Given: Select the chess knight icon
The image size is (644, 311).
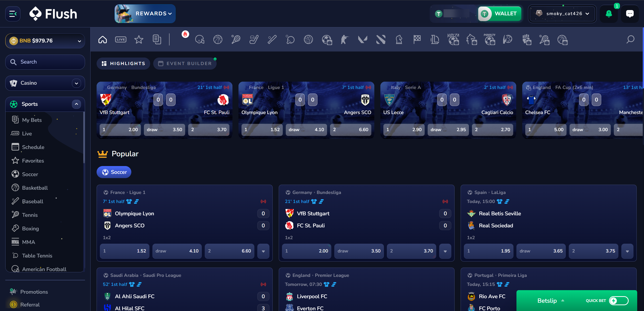Looking at the screenshot, I should point(399,39).
